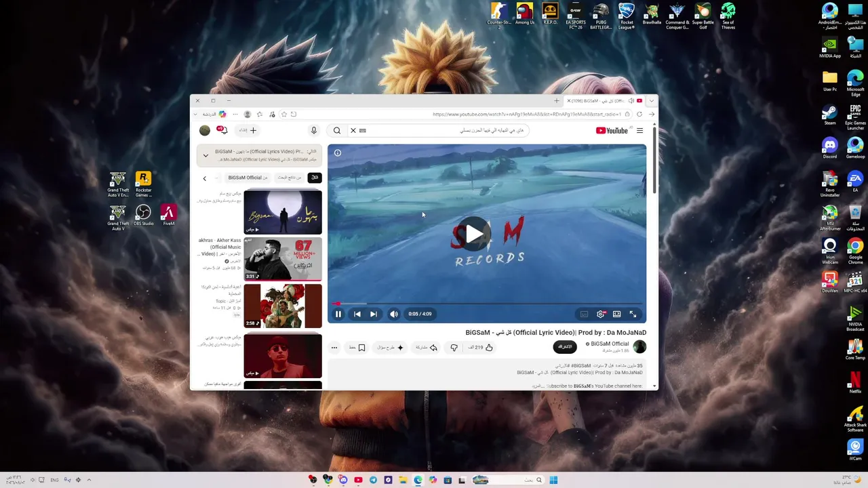Skip to the previous video
The image size is (868, 488).
click(x=357, y=314)
